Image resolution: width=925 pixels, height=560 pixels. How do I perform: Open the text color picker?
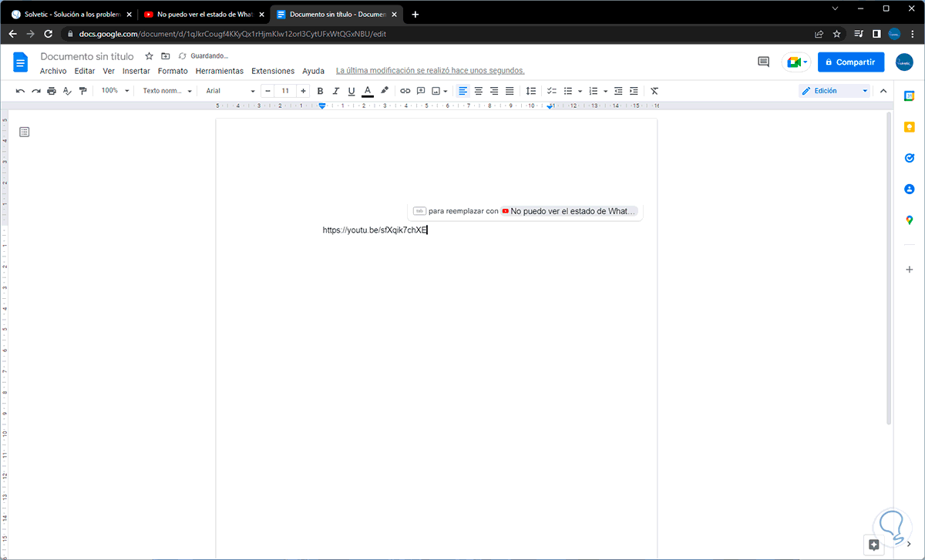point(368,91)
